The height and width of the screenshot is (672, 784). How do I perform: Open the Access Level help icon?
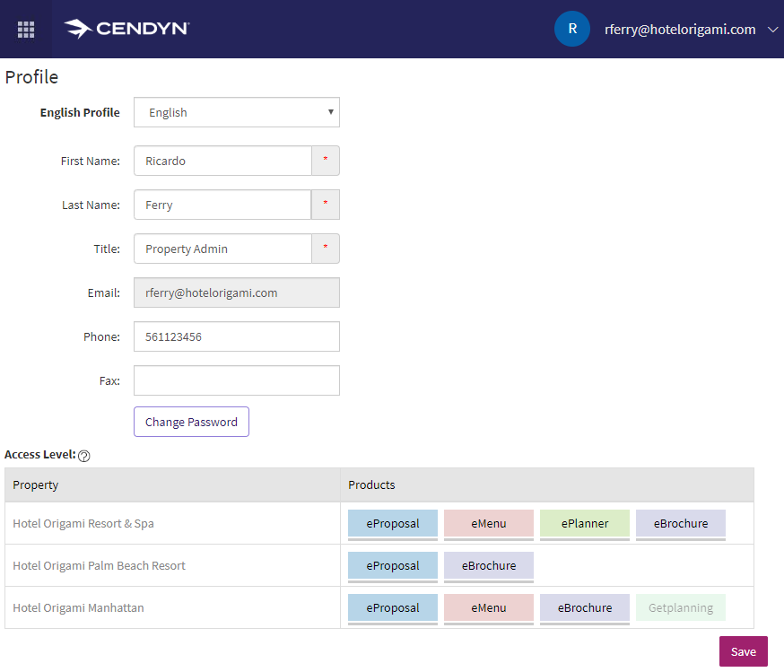pos(84,456)
